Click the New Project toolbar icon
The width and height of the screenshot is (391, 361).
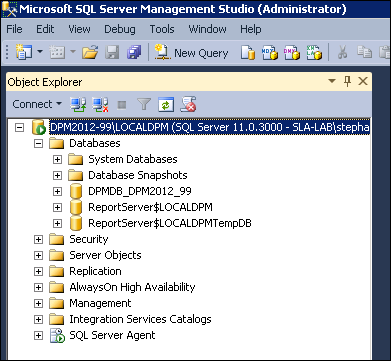pos(24,52)
